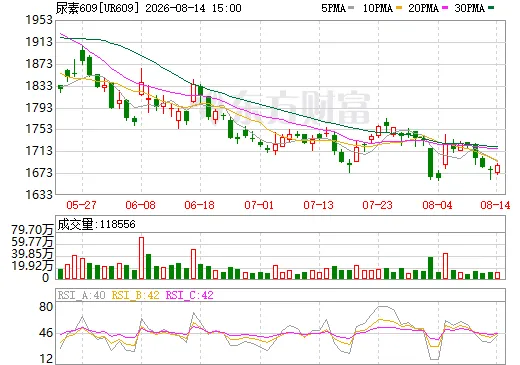Click the 1793 price axis label
Image resolution: width=520 pixels, height=365 pixels.
tap(39, 107)
